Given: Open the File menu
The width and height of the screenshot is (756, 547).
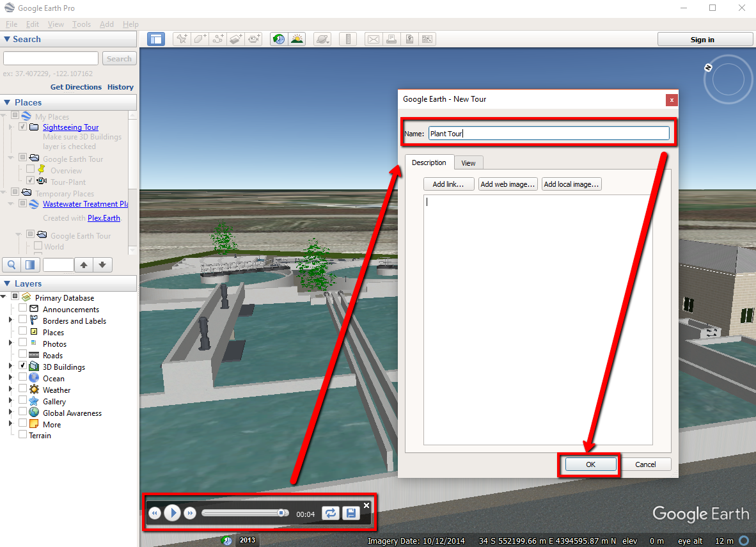Looking at the screenshot, I should tap(12, 24).
